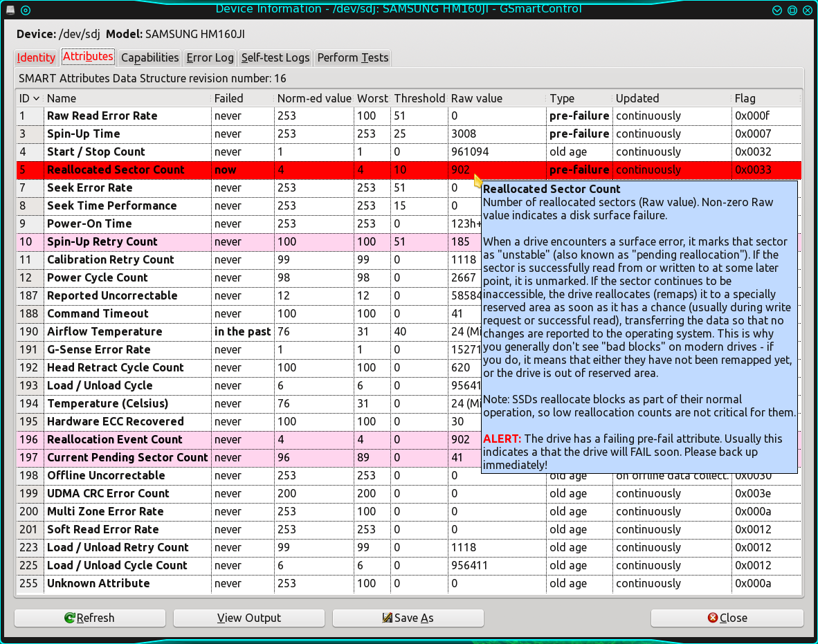Sort by the Threshold column header
This screenshot has width=818, height=644.
(x=419, y=98)
